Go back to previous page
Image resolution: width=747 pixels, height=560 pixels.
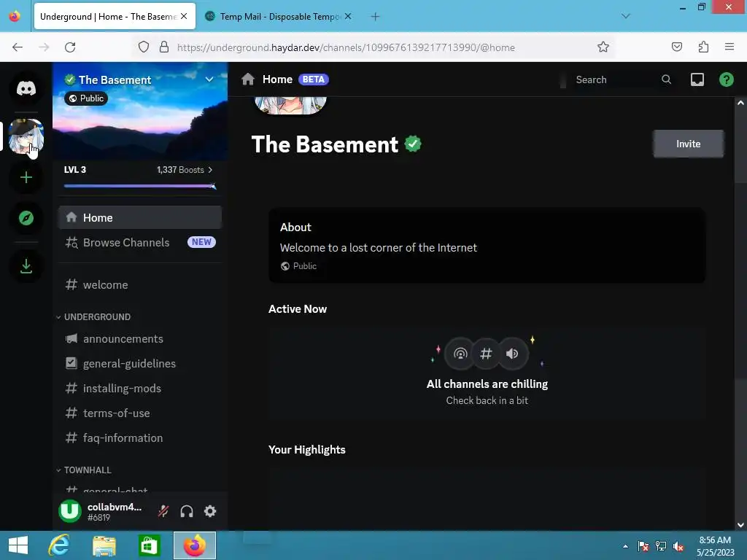pos(18,47)
